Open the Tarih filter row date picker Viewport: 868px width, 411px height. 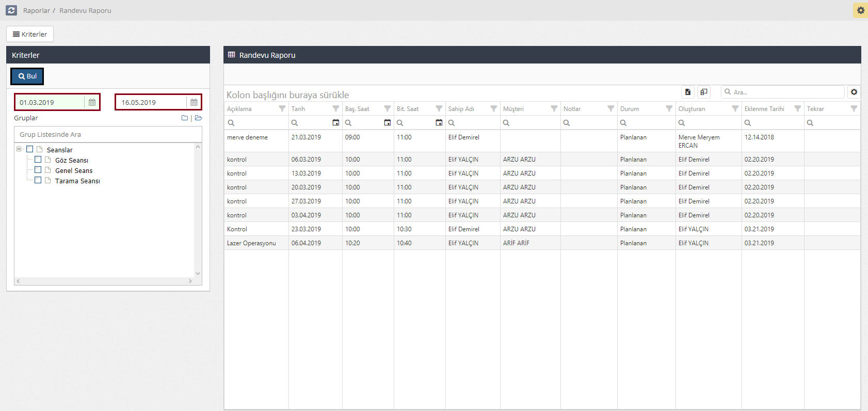pos(335,123)
